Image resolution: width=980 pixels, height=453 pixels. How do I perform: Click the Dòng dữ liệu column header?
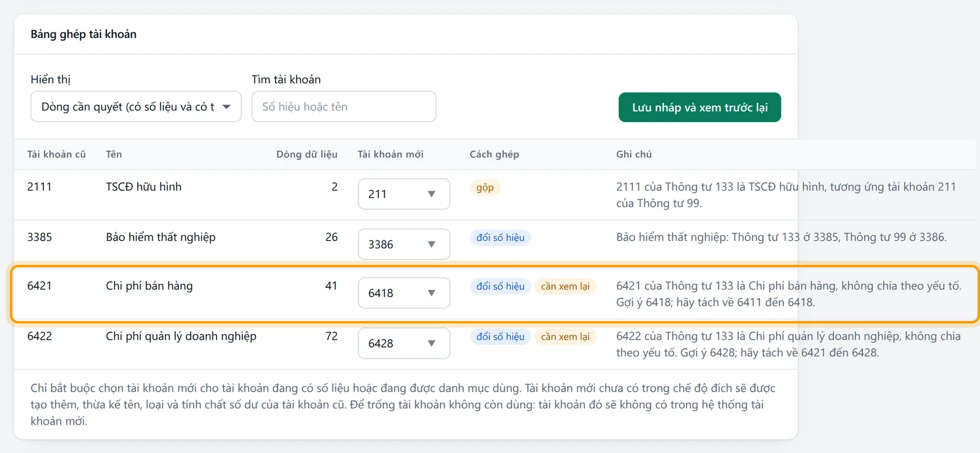(x=307, y=154)
